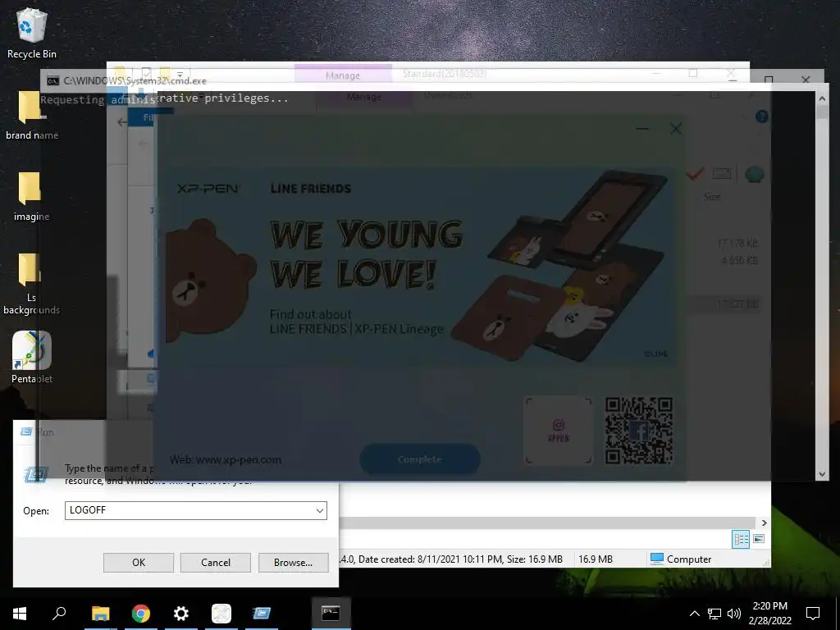Open the Windows Start menu
840x630 pixels.
[20, 613]
